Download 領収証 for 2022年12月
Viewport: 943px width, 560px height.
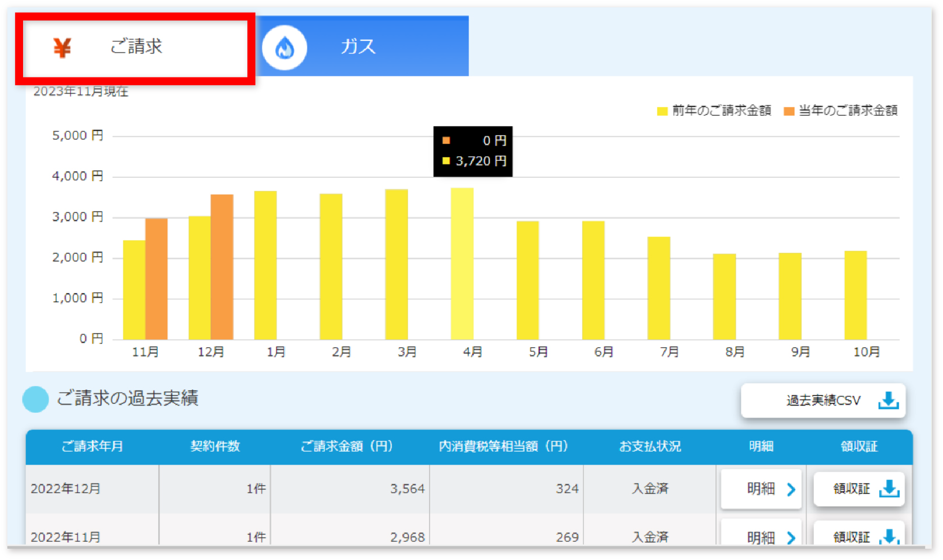(859, 488)
